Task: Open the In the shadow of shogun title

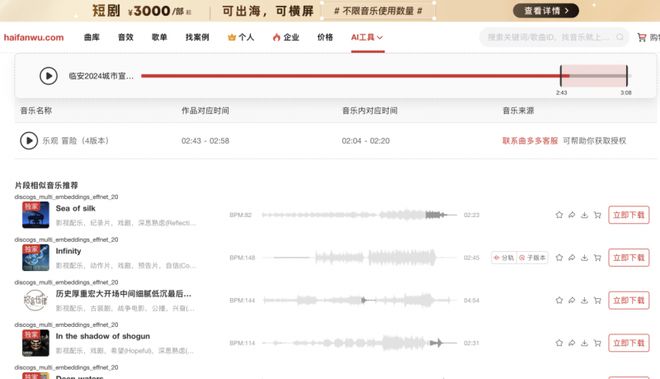Action: (103, 336)
